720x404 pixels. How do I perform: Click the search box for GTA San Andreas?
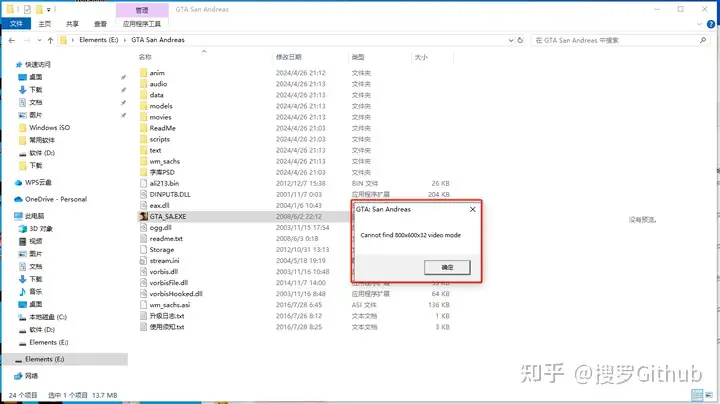coord(620,40)
